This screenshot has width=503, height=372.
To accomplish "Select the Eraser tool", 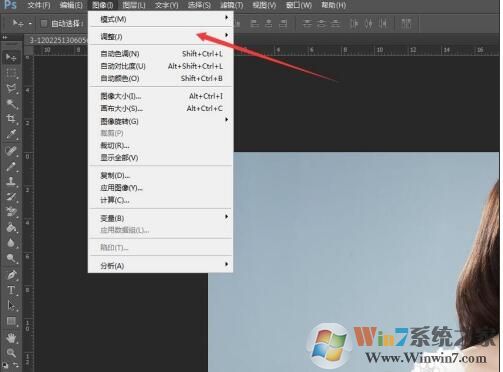I will click(11, 212).
